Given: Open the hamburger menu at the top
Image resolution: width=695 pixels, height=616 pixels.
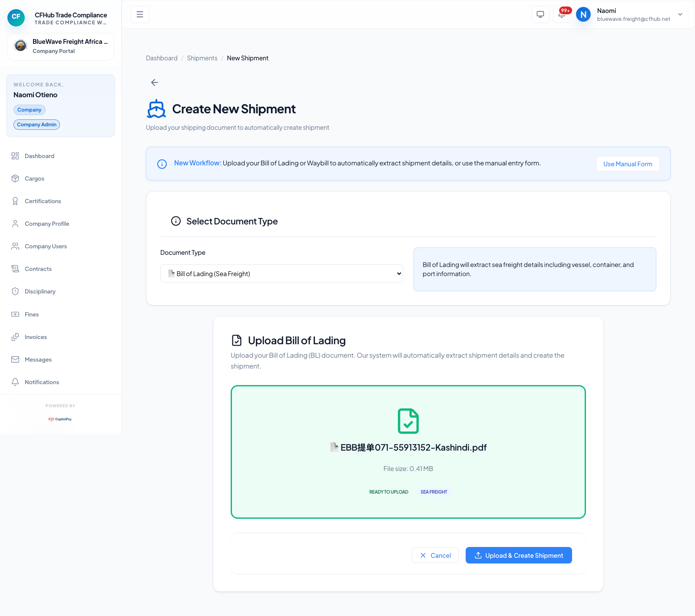Looking at the screenshot, I should (139, 14).
